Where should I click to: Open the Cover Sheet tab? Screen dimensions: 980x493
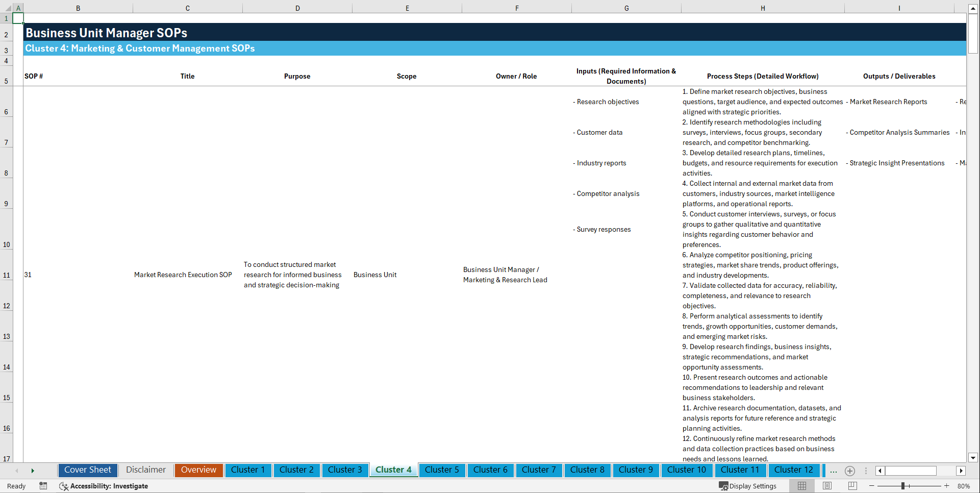point(88,470)
